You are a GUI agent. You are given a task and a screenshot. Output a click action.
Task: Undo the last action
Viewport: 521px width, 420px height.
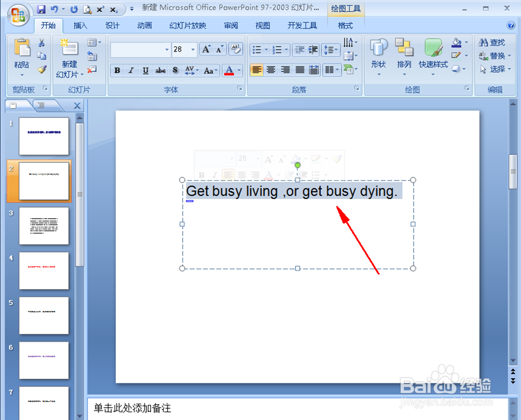click(x=55, y=9)
